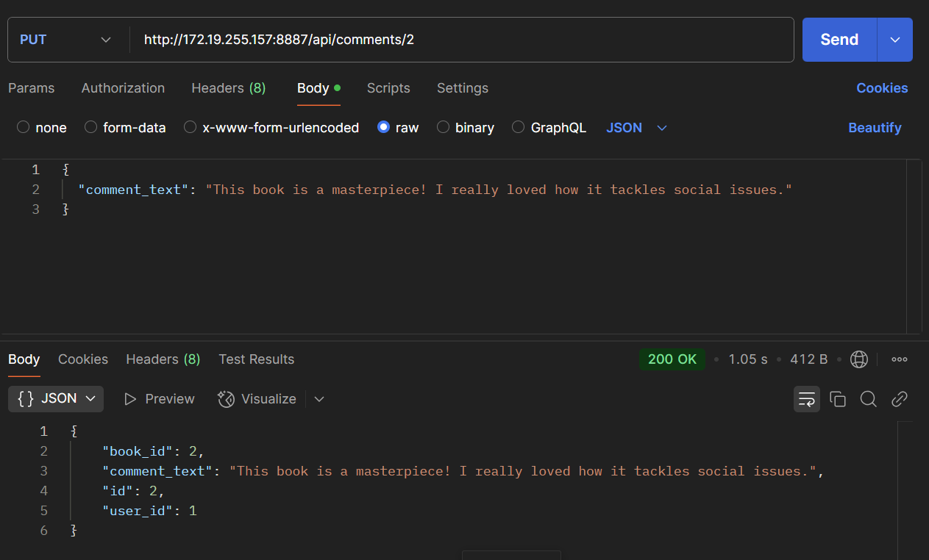Select the request Body tab

318,88
